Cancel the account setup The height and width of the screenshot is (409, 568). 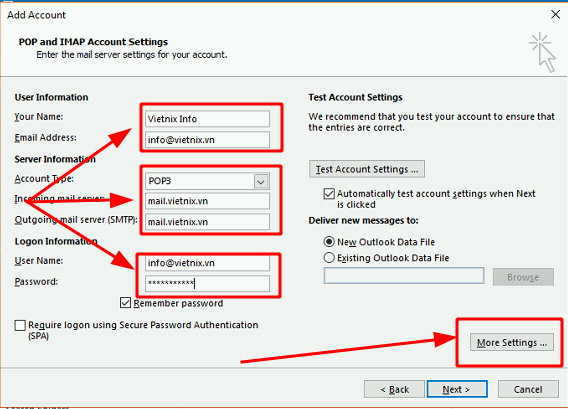(x=528, y=389)
